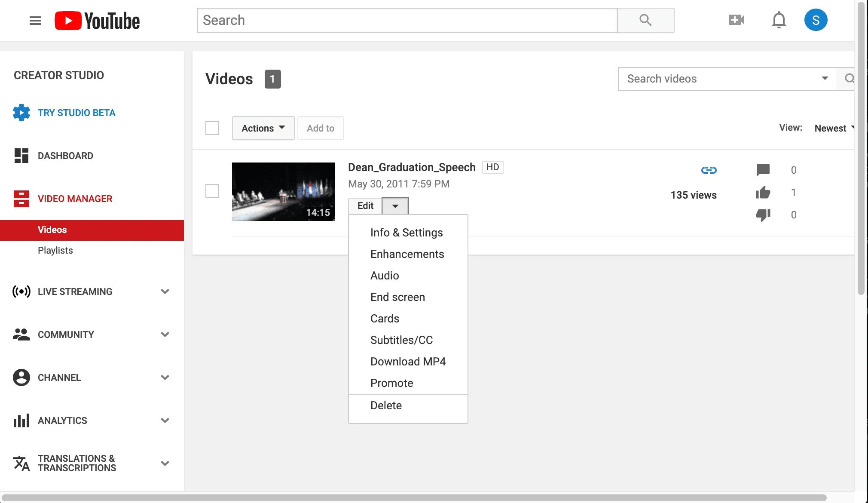Click the create video camera icon

point(736,20)
